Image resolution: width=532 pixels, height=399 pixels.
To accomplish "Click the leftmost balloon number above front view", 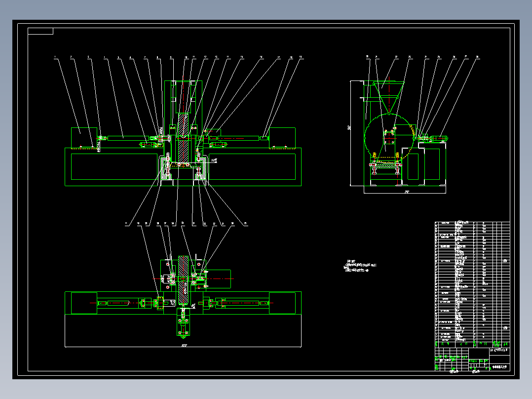I will click(55, 57).
